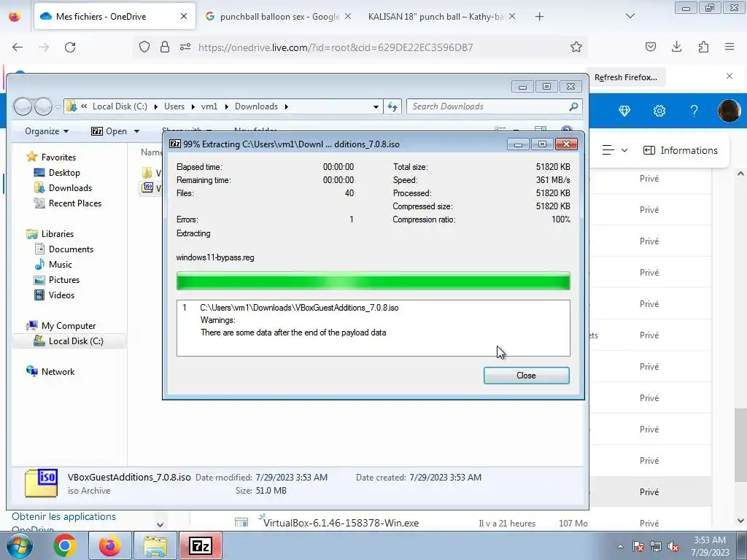The image size is (747, 560).
Task: Select vm1 in the Explorer breadcrumb
Action: tap(209, 106)
